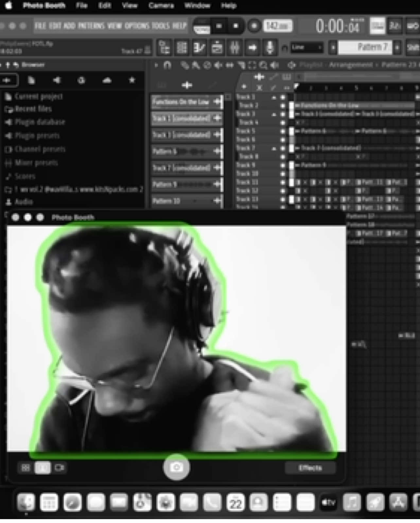The width and height of the screenshot is (420, 523).
Task: Launch the Music app from the Dock
Action: pyautogui.click(x=352, y=502)
